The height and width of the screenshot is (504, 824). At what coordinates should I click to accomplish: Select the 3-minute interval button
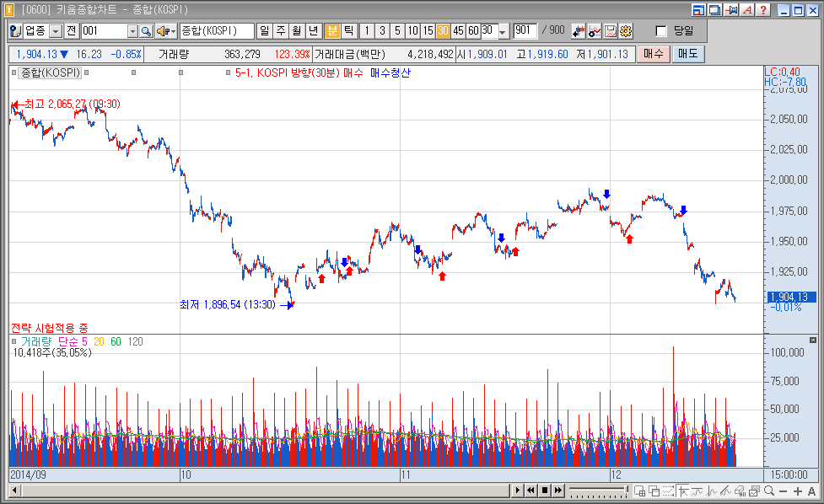pyautogui.click(x=382, y=31)
